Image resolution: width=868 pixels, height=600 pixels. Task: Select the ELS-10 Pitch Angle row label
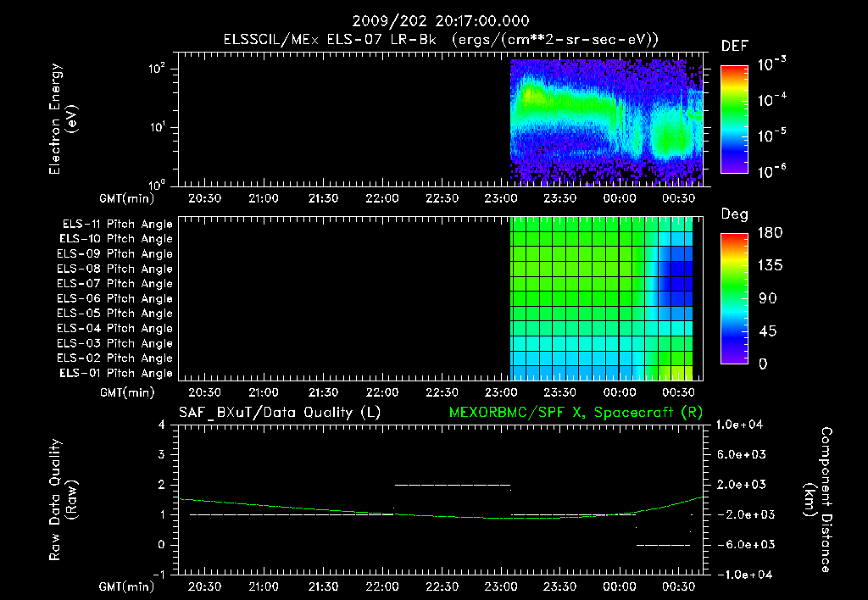coord(116,239)
